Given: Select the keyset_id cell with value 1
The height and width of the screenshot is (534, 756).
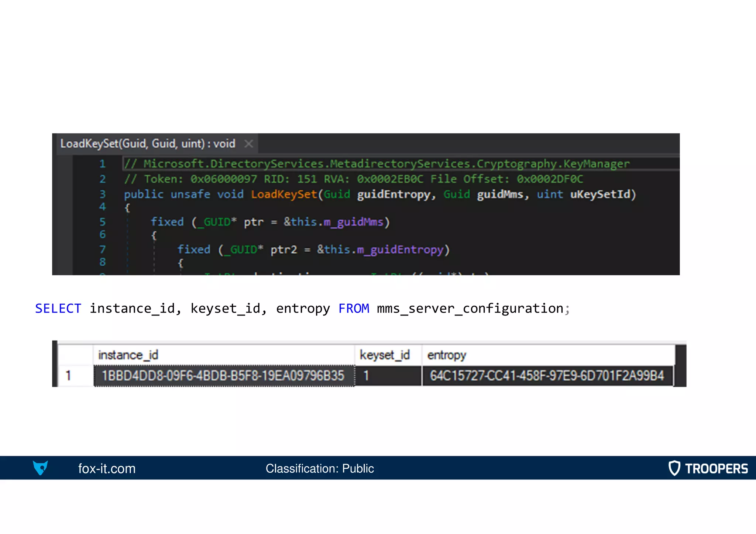Looking at the screenshot, I should (388, 376).
